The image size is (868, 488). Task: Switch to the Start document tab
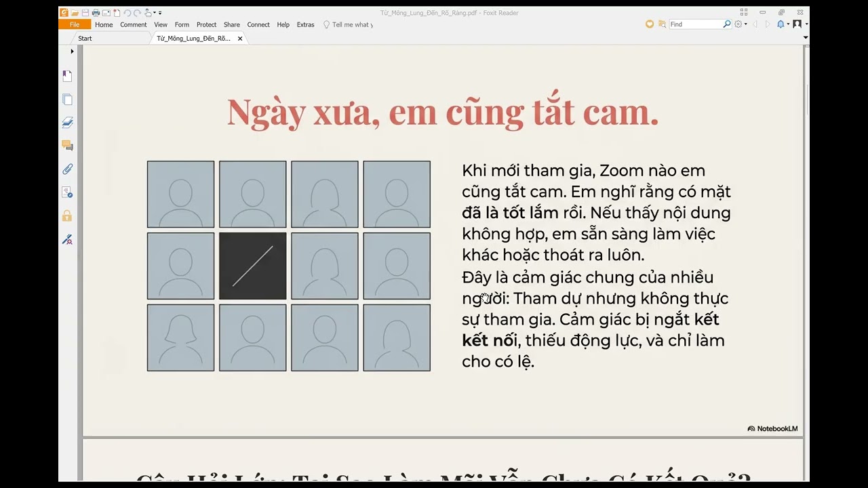pos(85,39)
